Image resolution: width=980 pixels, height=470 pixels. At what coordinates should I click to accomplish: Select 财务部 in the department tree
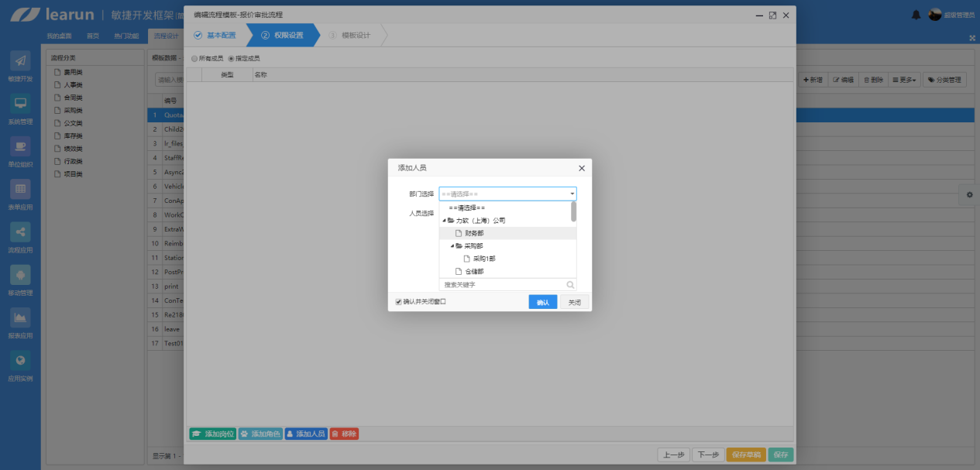point(507,233)
